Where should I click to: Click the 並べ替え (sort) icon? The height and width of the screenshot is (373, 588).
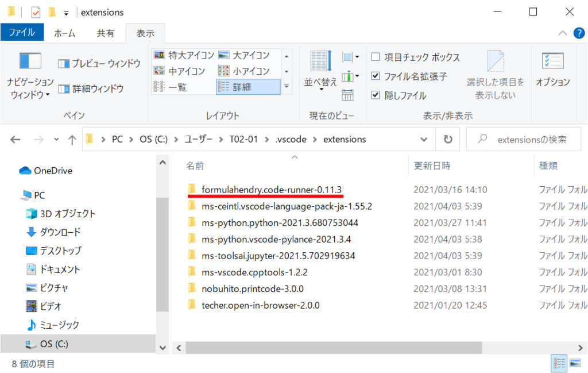(x=320, y=68)
